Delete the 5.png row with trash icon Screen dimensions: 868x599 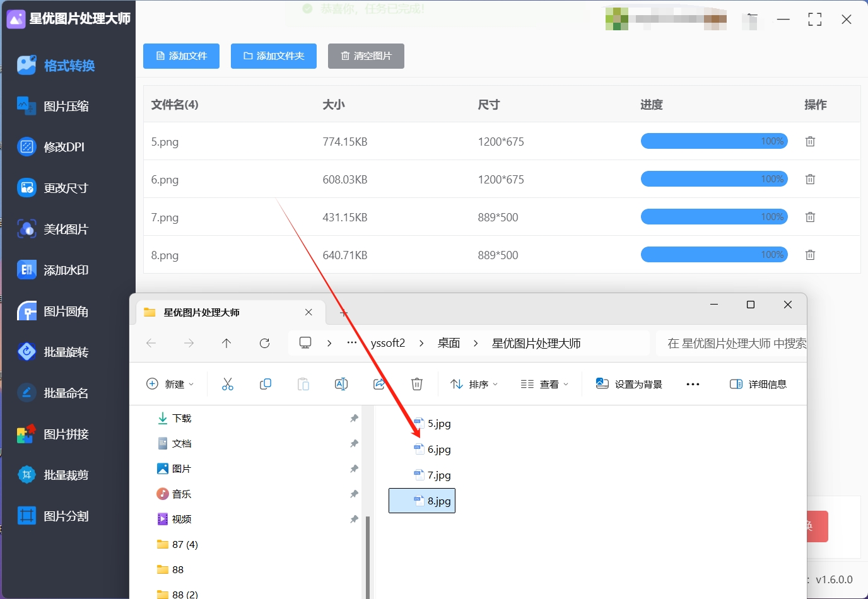point(810,141)
